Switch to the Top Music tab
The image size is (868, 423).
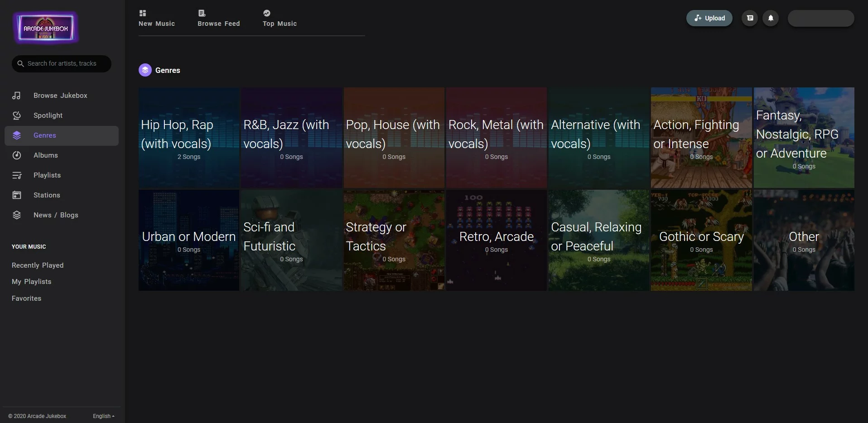(x=280, y=18)
